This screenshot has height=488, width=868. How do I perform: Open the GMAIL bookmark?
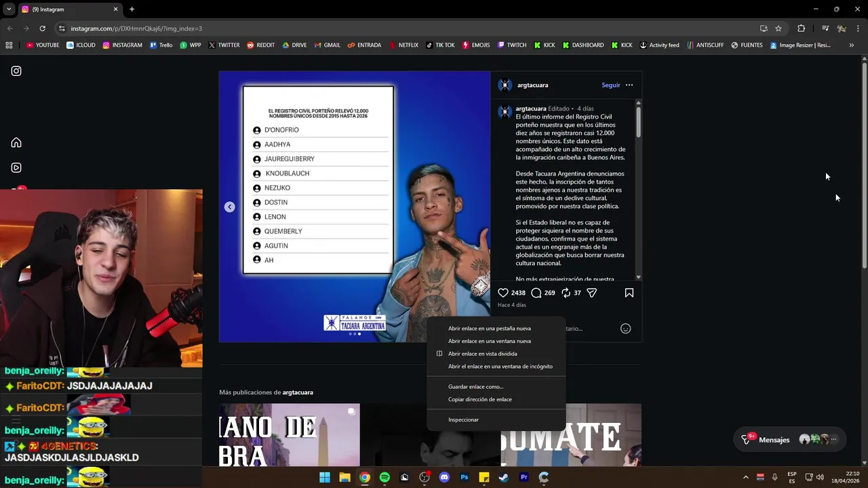[x=327, y=45]
